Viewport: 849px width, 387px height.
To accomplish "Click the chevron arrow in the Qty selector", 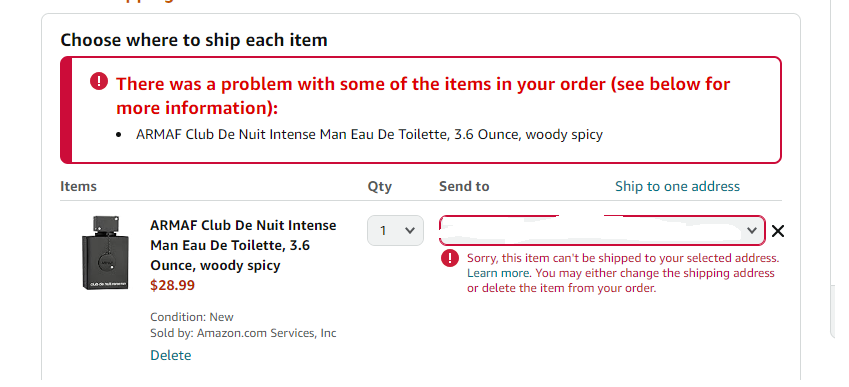I will [x=410, y=231].
